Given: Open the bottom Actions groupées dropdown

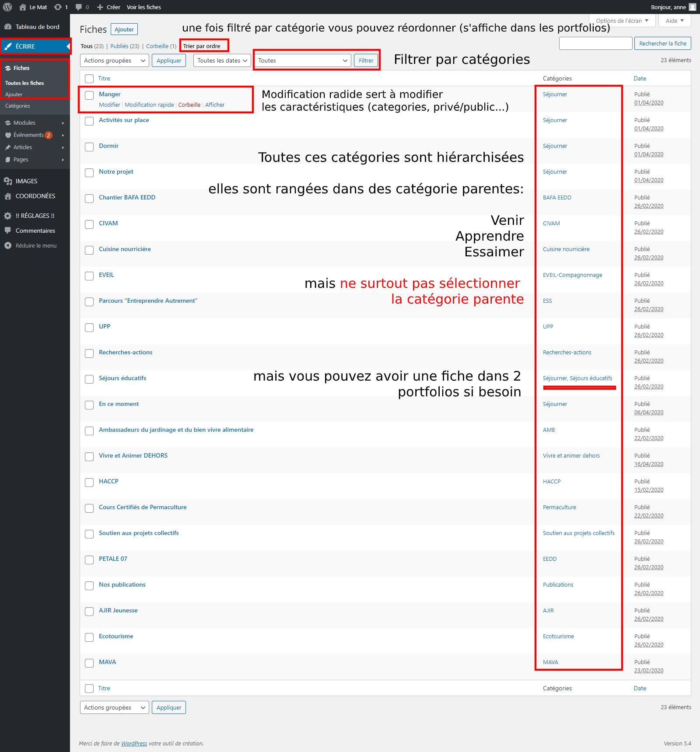Looking at the screenshot, I should tap(115, 707).
